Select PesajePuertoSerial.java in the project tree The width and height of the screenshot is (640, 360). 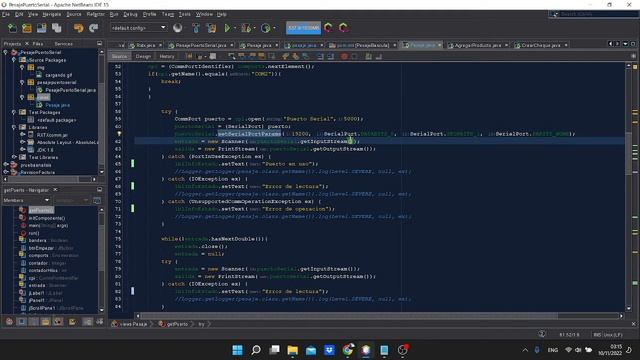(x=70, y=90)
